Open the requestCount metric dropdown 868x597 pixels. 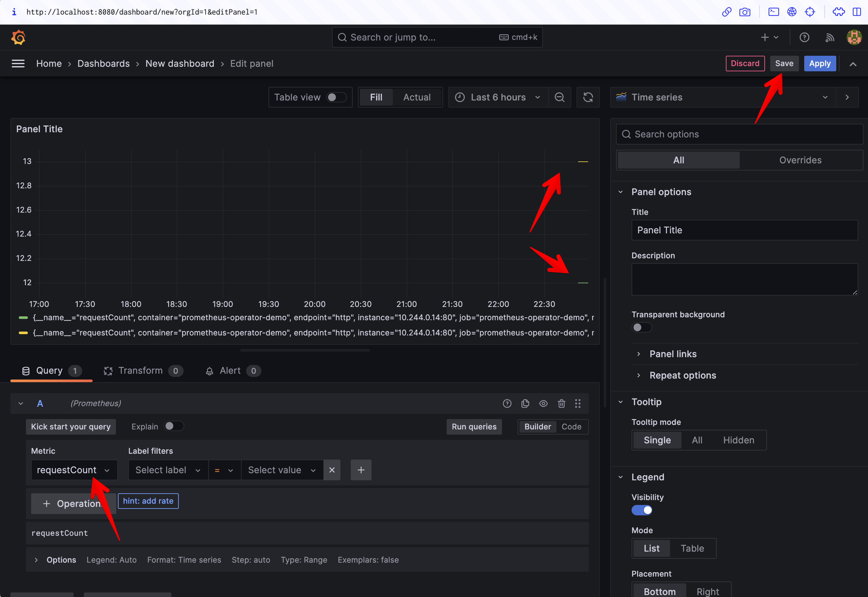click(74, 470)
